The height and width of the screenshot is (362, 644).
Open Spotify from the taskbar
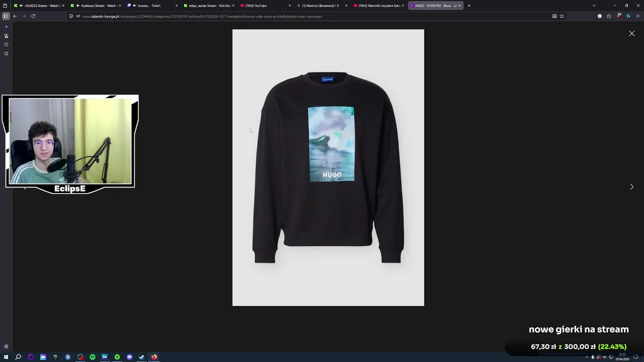[93, 357]
